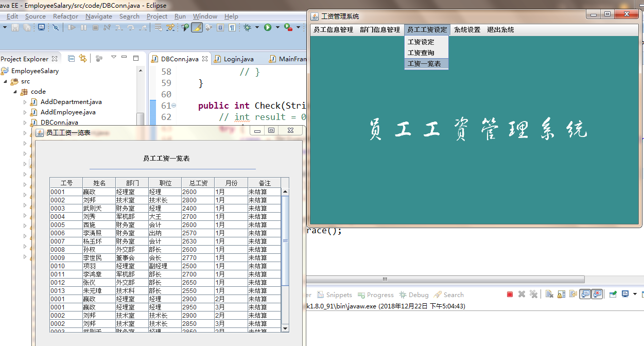Click the Pin Console icon
Screen dimensions: 644x346
coord(613,295)
